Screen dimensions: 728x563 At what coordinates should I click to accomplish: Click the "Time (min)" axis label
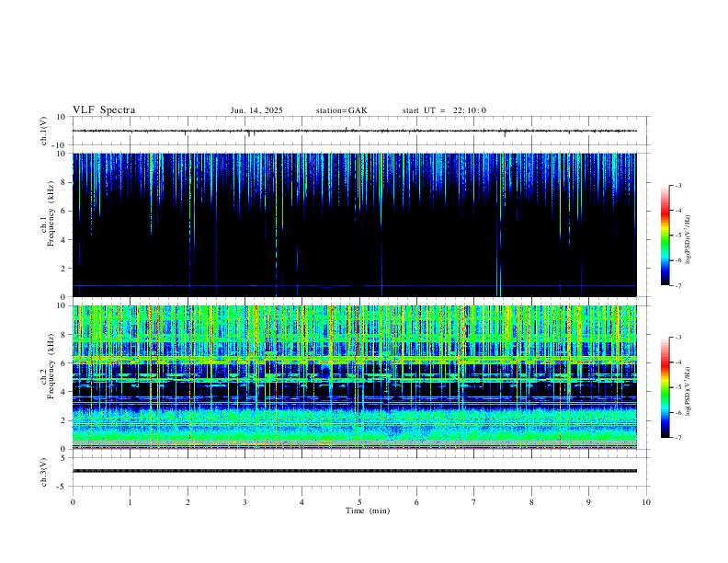click(368, 511)
